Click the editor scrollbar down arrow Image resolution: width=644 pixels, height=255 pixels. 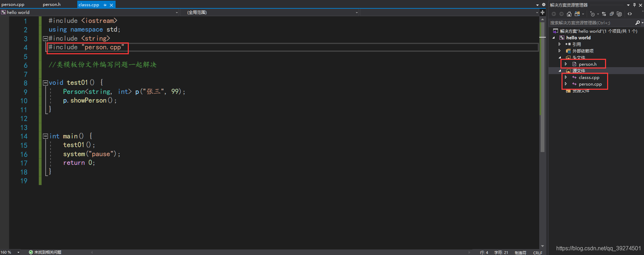point(542,246)
